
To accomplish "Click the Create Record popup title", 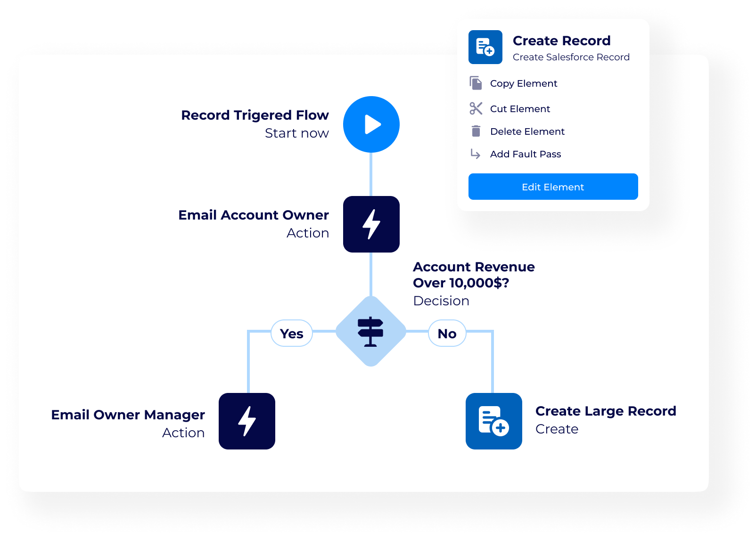I will 561,41.
